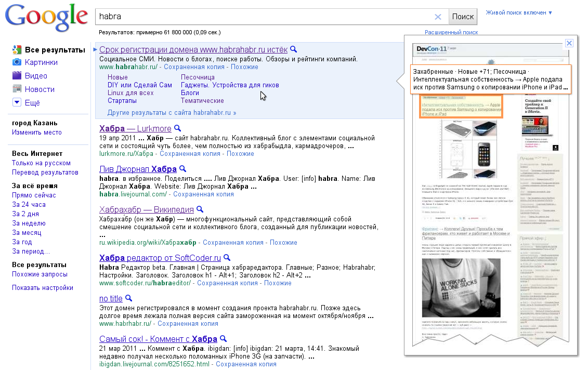Click magnifier icon beside no title result
Screen dimensions: 588x370
[128, 298]
